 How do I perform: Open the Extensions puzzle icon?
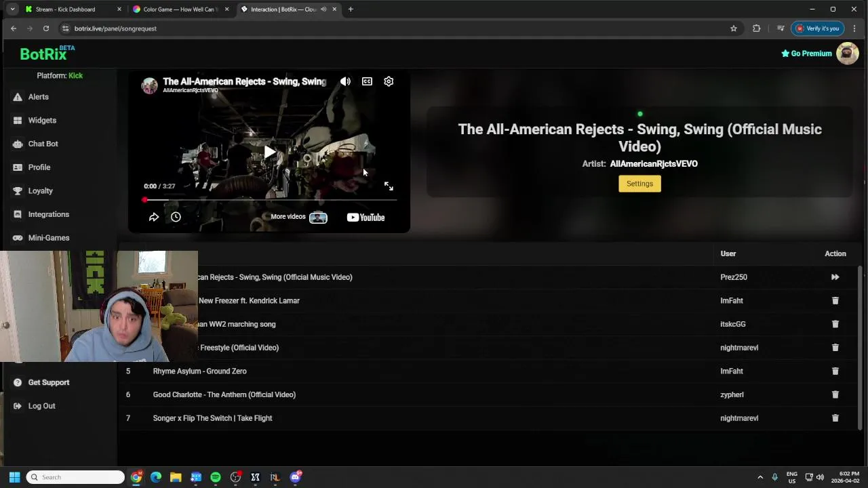coord(756,28)
